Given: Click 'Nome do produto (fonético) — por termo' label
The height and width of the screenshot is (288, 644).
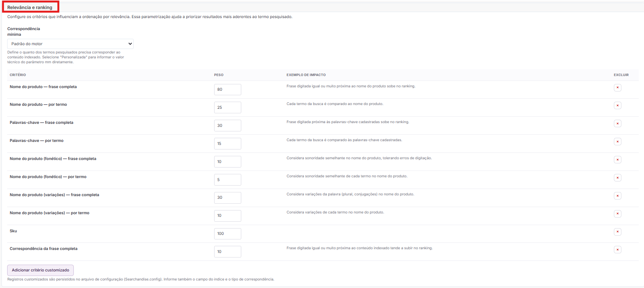Looking at the screenshot, I should point(48,177).
